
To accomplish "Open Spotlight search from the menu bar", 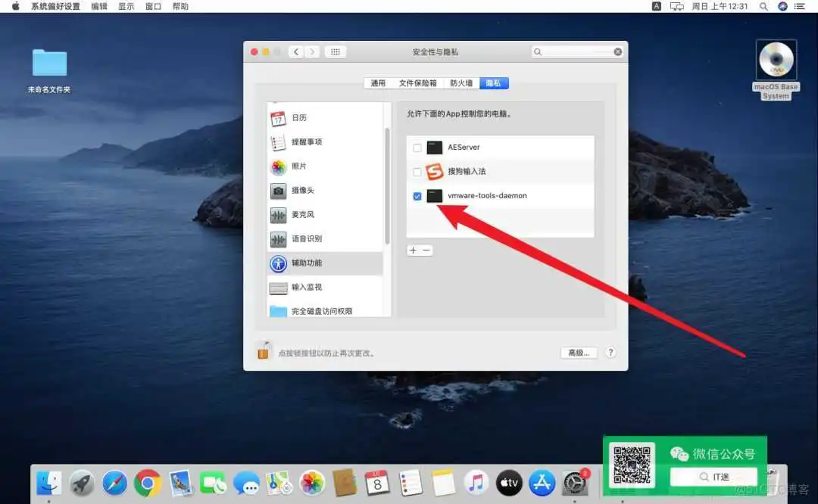I will tap(763, 6).
